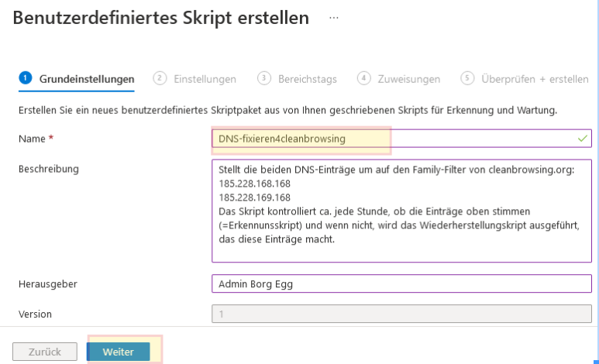Click the step 1 number circle
The width and height of the screenshot is (599, 364).
26,78
